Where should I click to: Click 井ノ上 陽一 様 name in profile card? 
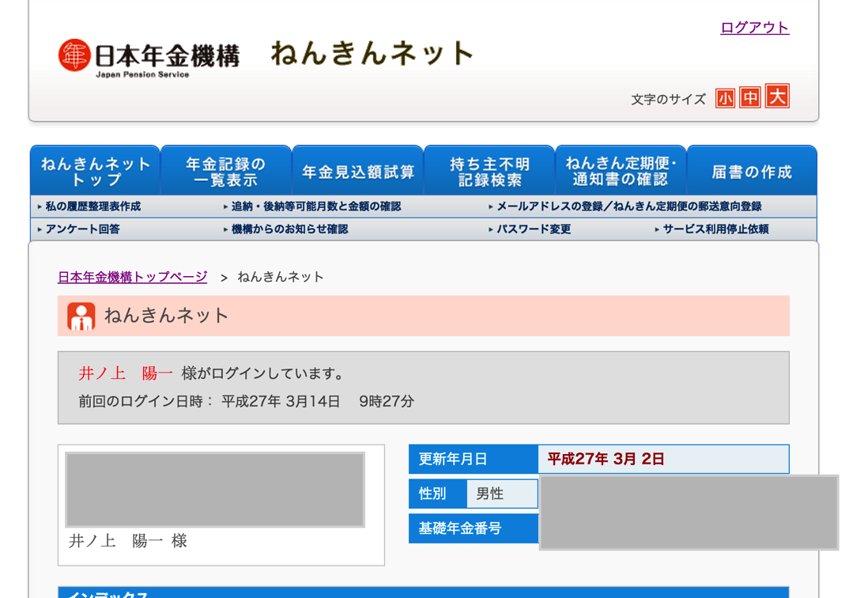(x=128, y=541)
